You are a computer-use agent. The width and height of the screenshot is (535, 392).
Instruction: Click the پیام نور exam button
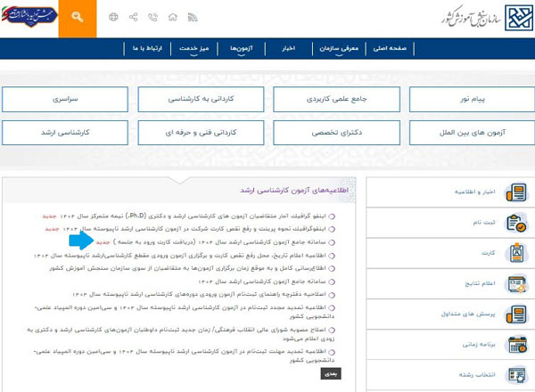pyautogui.click(x=473, y=99)
